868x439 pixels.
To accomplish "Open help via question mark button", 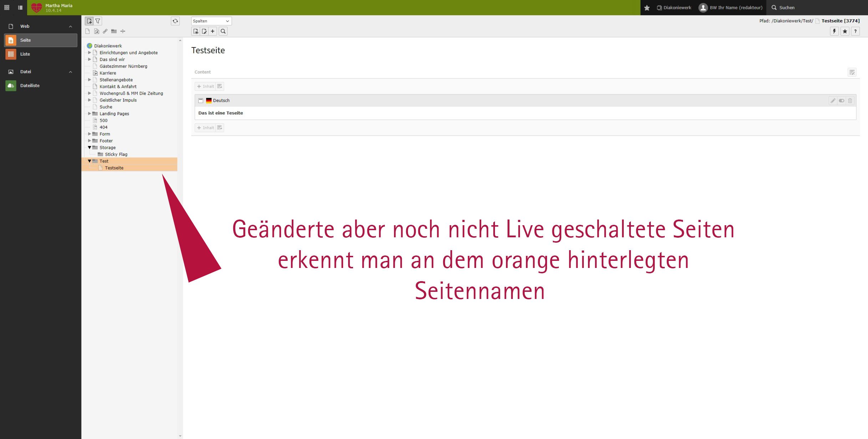I will [855, 31].
